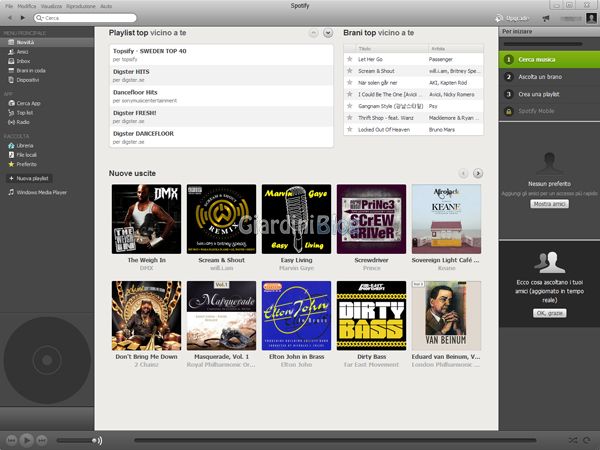Select step 1 Cerca musica
Image resolution: width=600 pixels, height=450 pixels.
coord(549,60)
